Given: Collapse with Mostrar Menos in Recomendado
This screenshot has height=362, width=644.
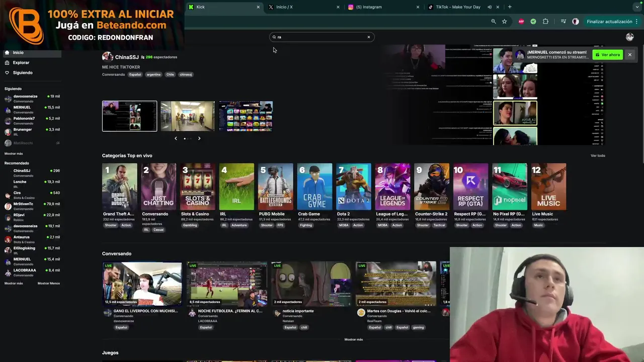Looking at the screenshot, I should 49,284.
